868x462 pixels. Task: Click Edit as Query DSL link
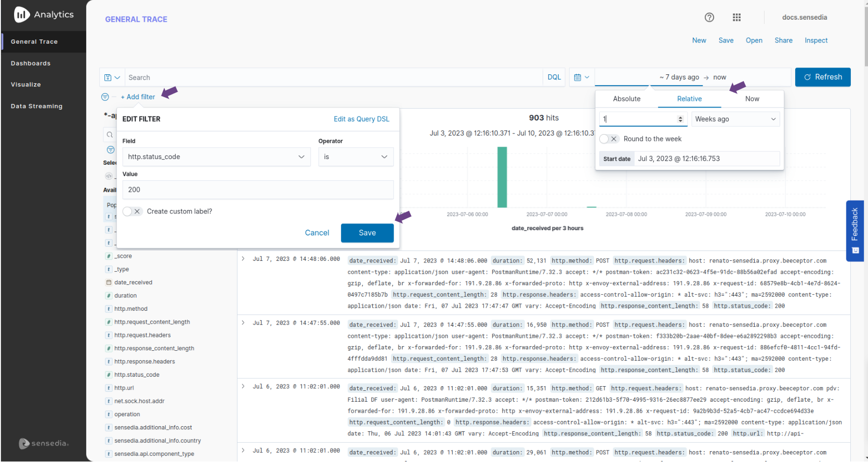tap(361, 119)
